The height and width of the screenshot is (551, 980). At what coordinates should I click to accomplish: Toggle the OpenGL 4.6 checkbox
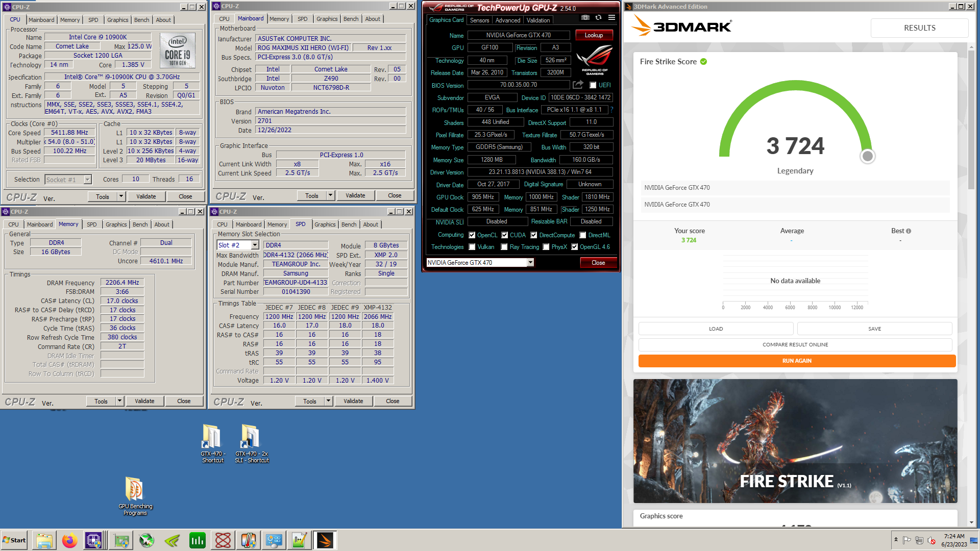point(575,247)
